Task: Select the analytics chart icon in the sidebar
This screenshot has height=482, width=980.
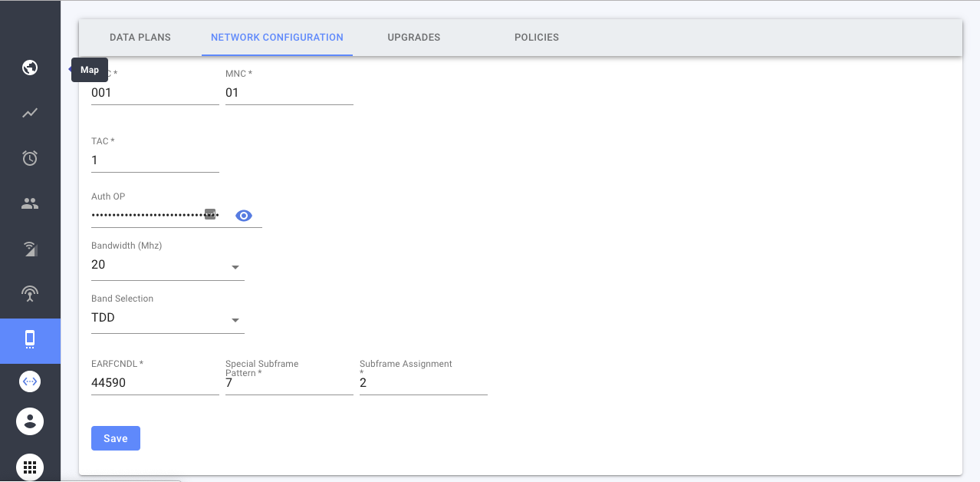Action: (x=29, y=113)
